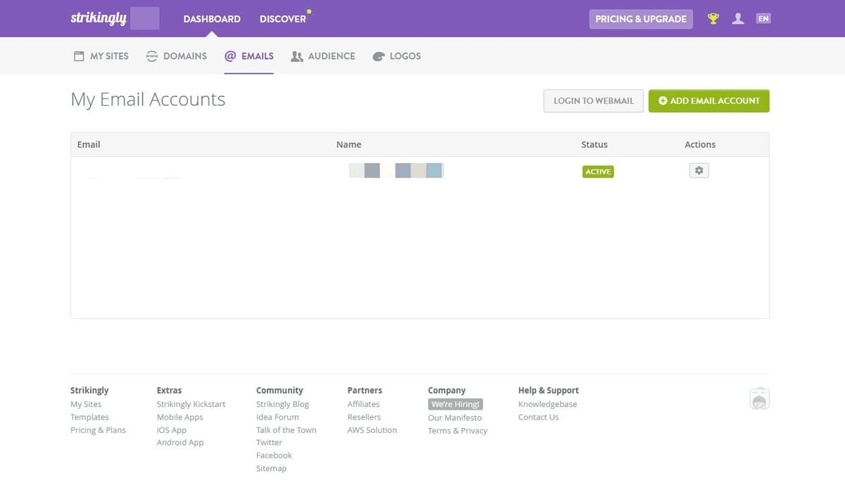
Task: Click Login to Webmail button
Action: 594,101
